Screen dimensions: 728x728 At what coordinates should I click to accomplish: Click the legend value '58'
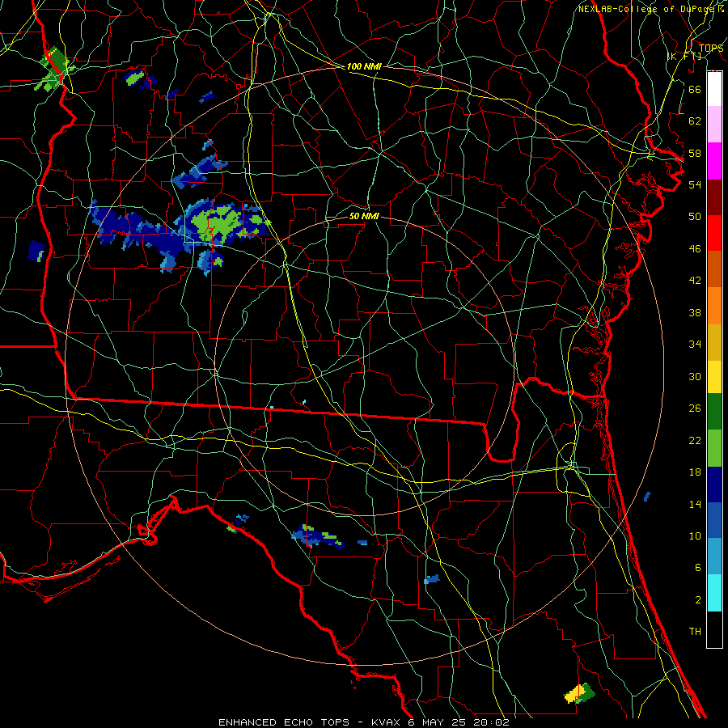pyautogui.click(x=695, y=153)
